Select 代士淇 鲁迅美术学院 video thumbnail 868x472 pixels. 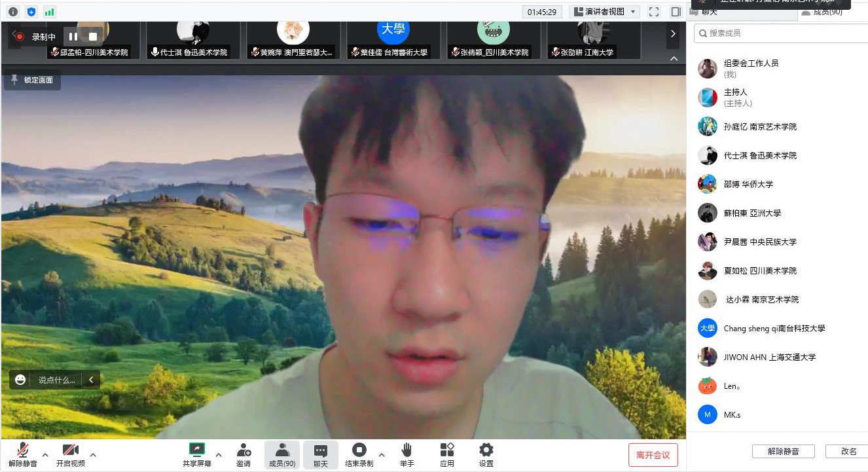click(193, 40)
